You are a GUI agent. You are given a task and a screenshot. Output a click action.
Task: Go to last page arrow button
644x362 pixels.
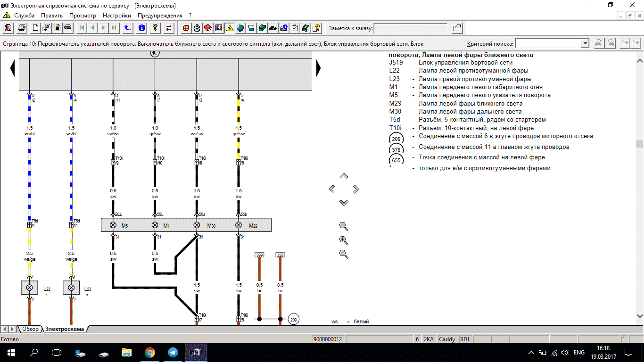(x=114, y=28)
